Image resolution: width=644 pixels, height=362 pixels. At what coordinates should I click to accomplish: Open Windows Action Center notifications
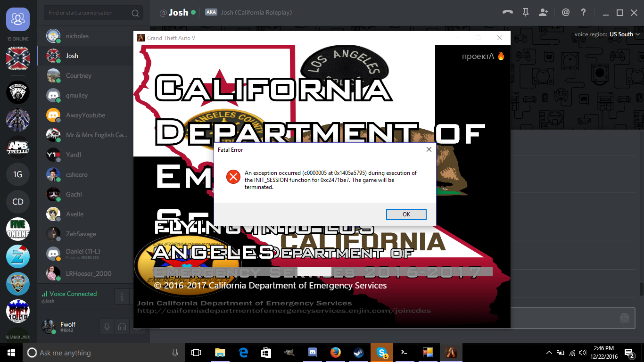click(x=629, y=353)
